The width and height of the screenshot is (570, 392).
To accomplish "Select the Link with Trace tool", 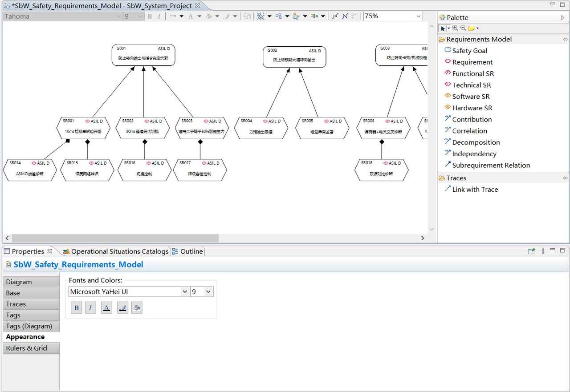I will coord(471,189).
